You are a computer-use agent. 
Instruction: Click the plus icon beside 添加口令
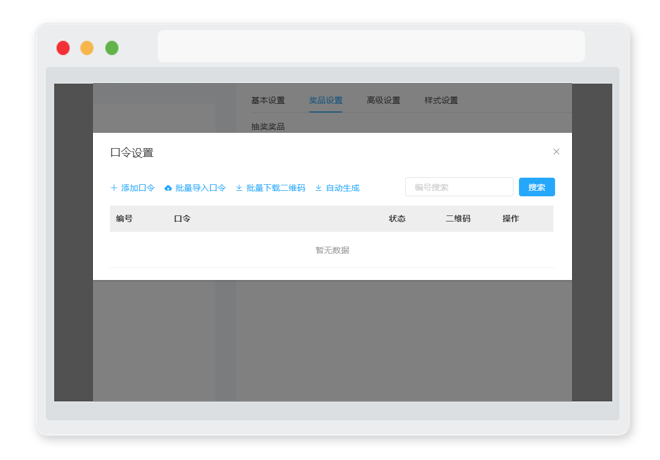coord(114,188)
